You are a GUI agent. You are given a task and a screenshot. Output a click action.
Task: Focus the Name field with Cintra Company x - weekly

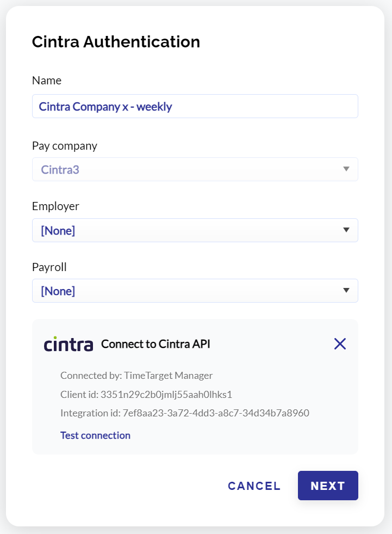point(195,106)
